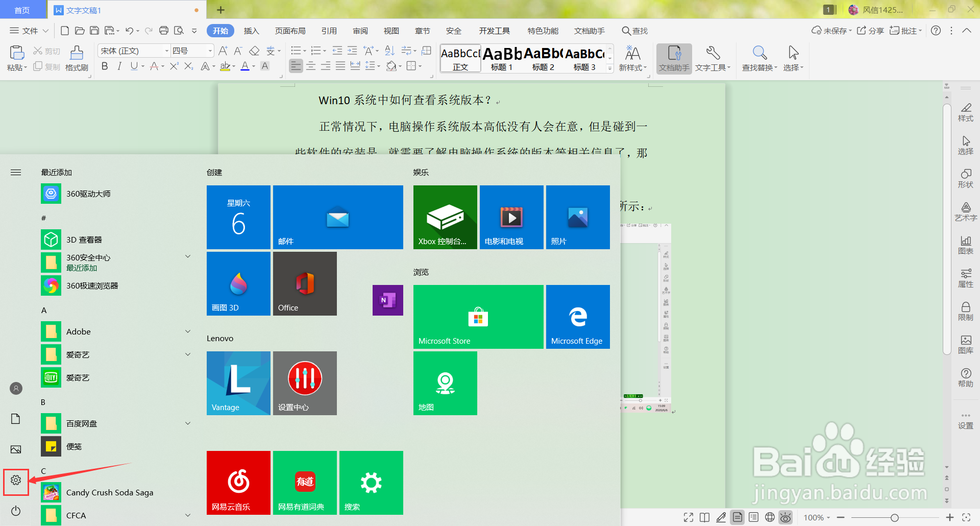Switch to the 插入 ribbon tab

251,31
